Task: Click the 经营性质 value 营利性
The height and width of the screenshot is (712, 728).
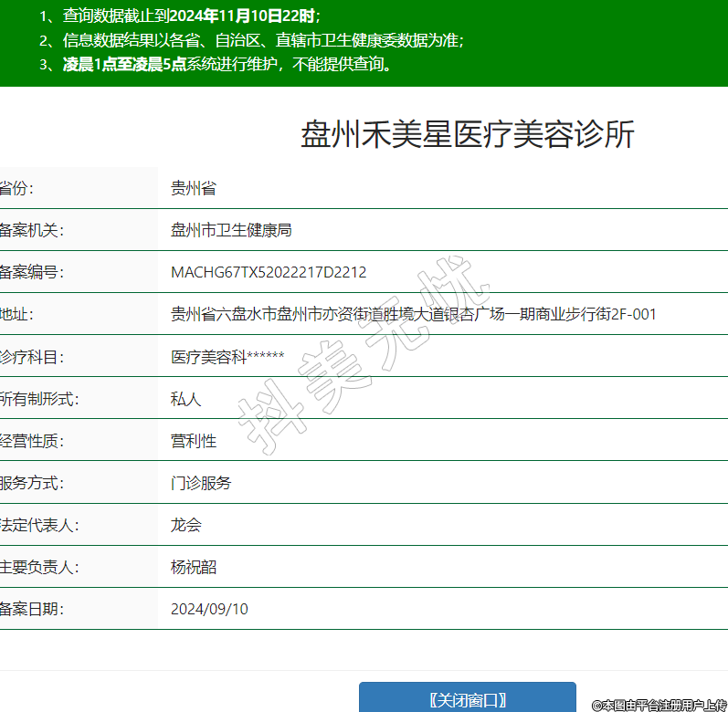Action: 194,441
